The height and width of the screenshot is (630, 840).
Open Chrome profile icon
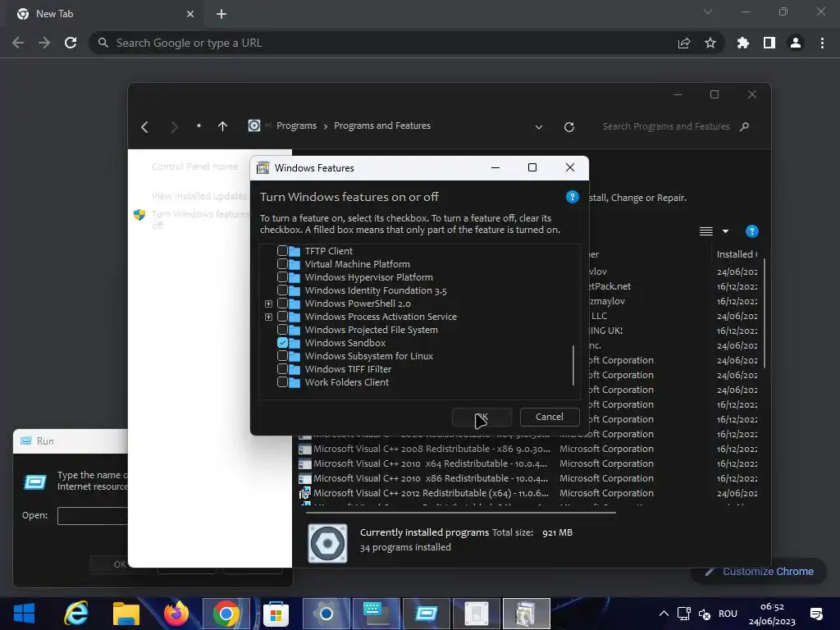(796, 43)
